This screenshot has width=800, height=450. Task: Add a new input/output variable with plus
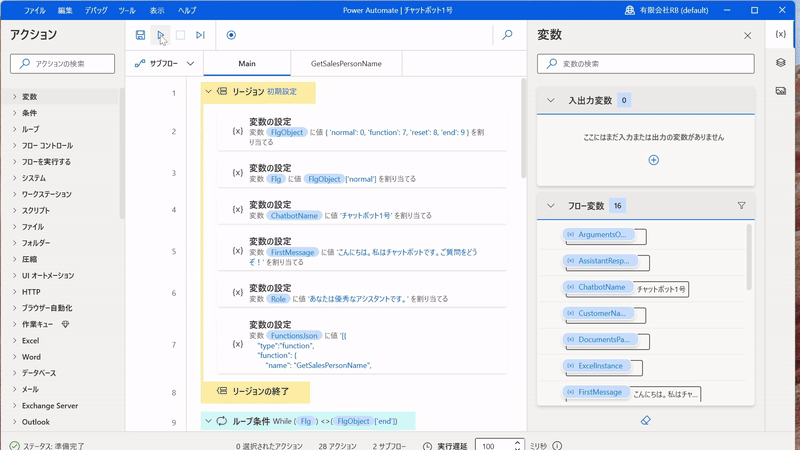point(653,160)
